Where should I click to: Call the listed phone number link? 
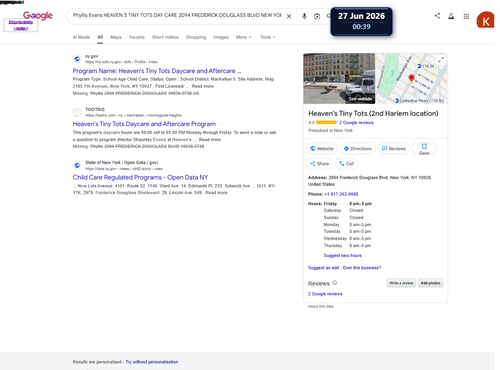point(341,194)
